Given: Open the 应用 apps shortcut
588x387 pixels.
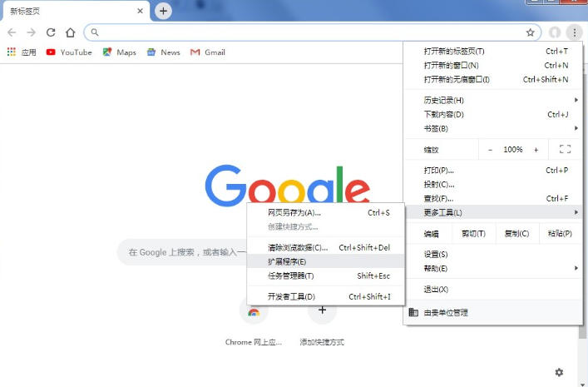Looking at the screenshot, I should tap(22, 52).
